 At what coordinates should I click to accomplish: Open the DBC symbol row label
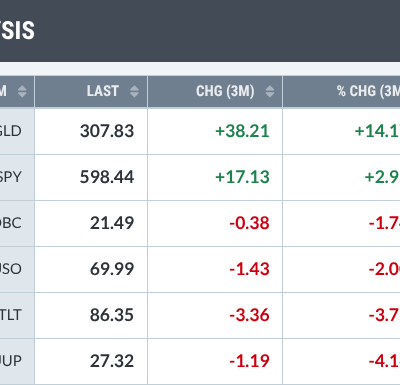pyautogui.click(x=10, y=223)
